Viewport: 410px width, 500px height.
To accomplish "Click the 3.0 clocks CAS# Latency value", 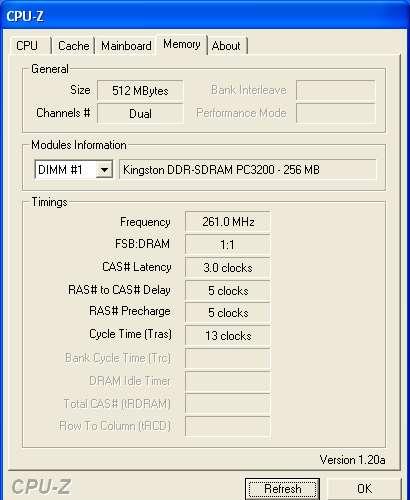I will 228,268.
